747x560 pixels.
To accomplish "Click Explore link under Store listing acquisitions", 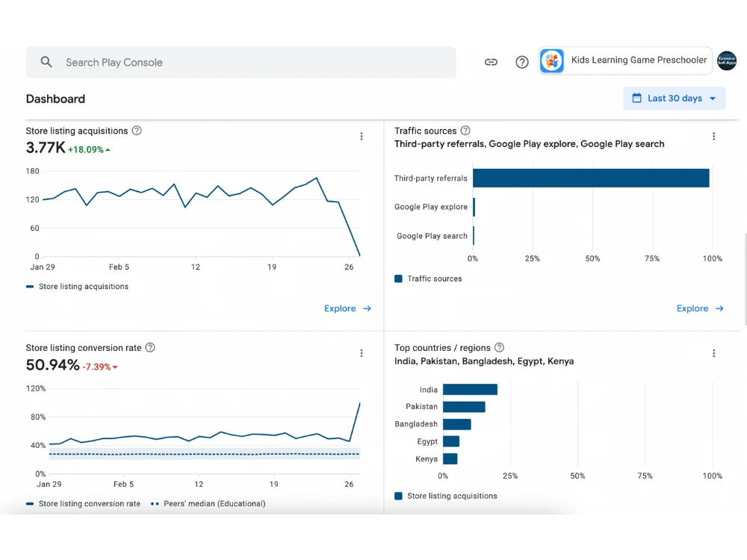I will point(347,308).
